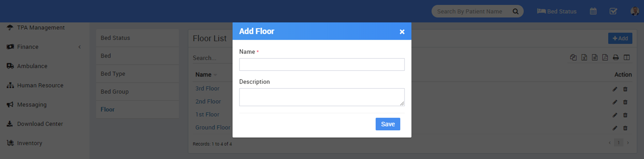Click the Description text area

[322, 97]
